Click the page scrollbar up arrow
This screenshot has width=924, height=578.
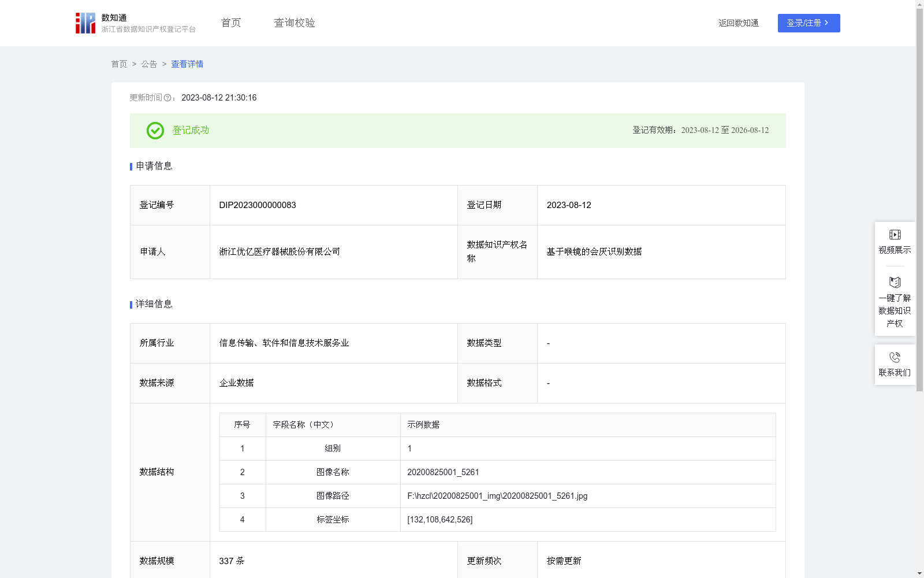919,4
